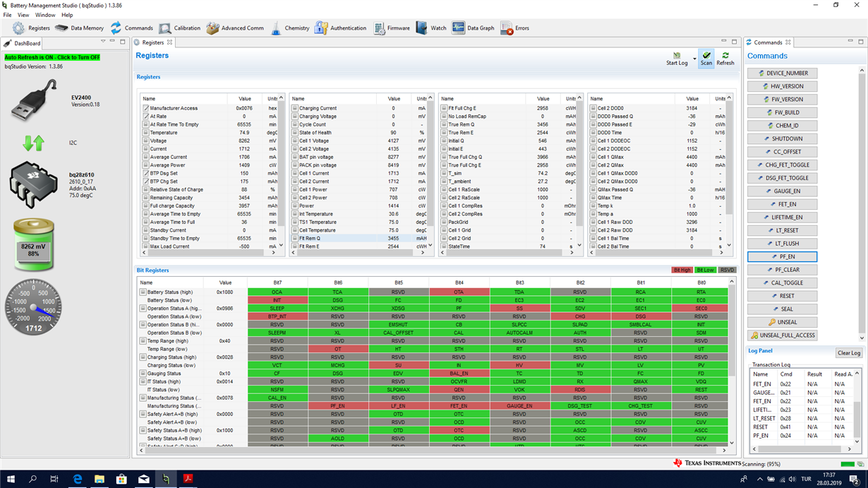Select the Commands panel tab
Viewport: 868px width, 488px height.
[x=768, y=42]
